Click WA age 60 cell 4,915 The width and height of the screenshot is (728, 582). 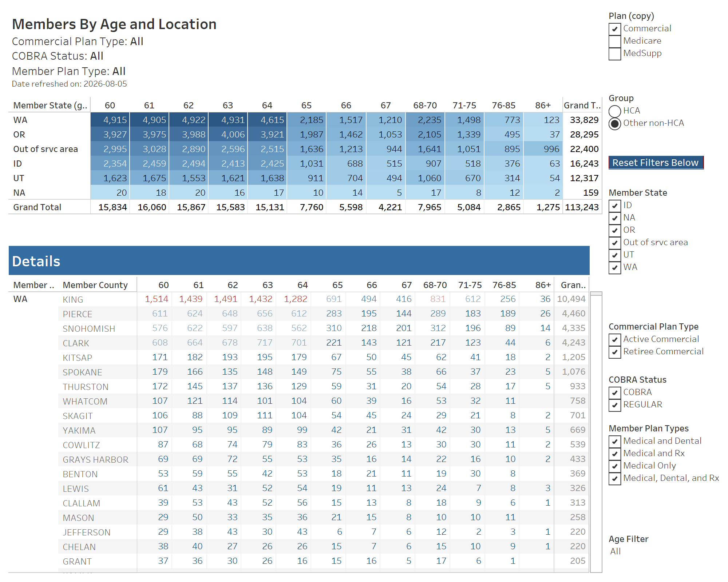(x=110, y=120)
